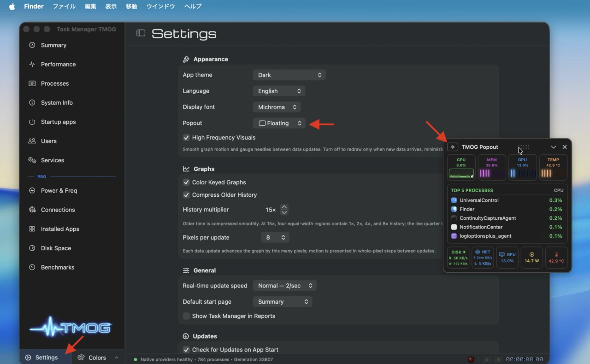Click the bottom GPU 13.0% tile
590x364 pixels.
tap(507, 258)
